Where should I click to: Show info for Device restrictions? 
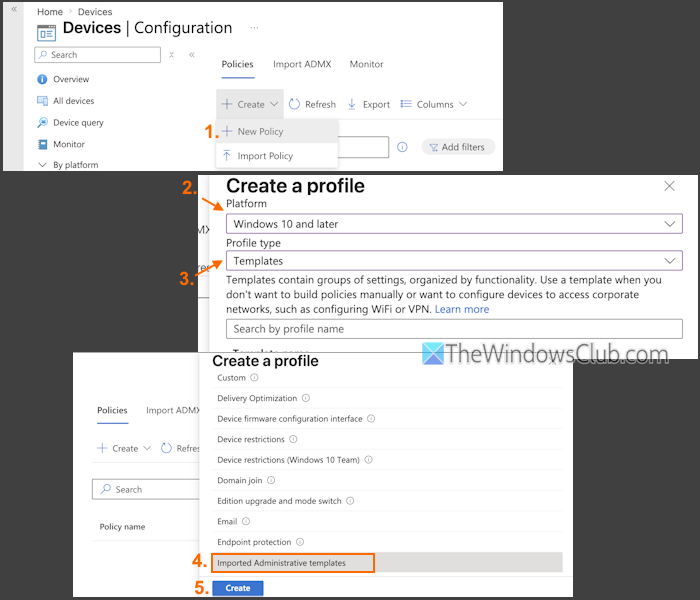[293, 439]
